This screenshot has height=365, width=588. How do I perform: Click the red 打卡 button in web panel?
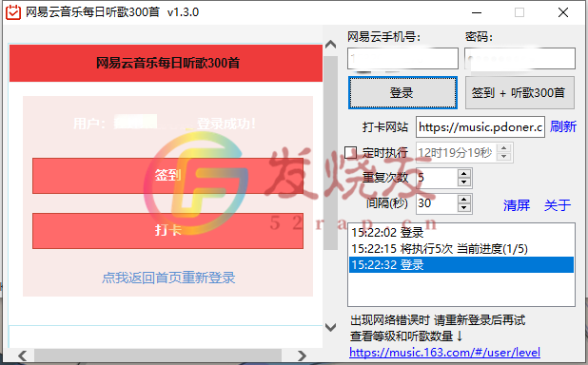[167, 230]
